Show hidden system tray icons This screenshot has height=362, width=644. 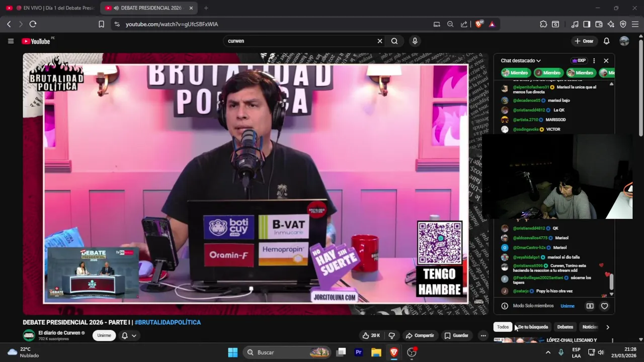[x=548, y=352]
